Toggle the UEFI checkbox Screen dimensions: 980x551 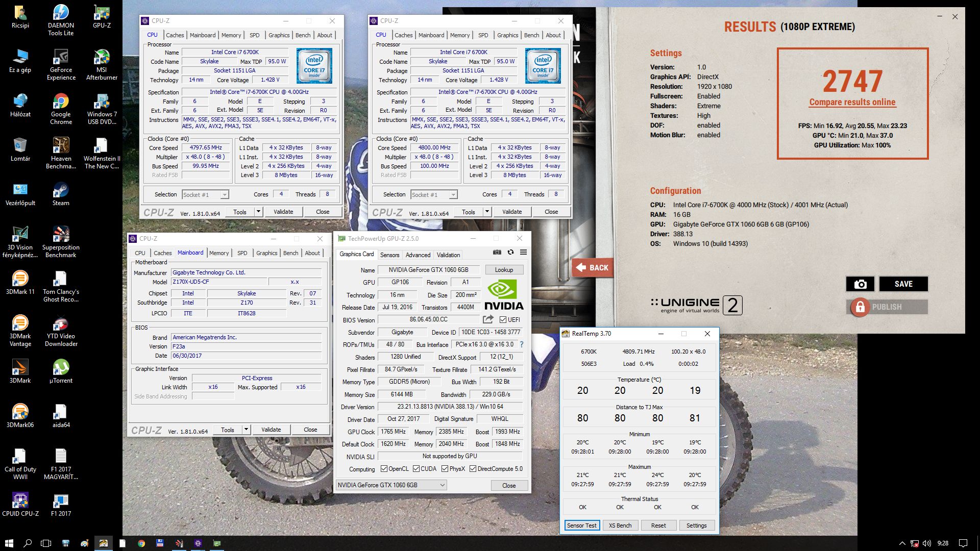pos(503,320)
